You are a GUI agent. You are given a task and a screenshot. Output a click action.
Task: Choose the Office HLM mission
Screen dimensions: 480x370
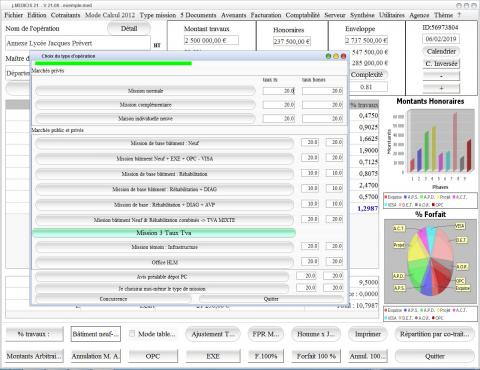pyautogui.click(x=165, y=262)
